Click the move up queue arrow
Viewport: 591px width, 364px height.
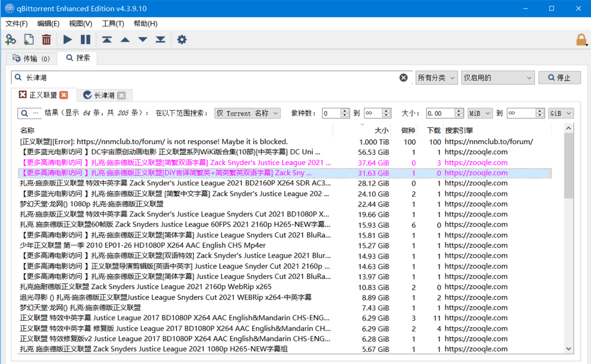(x=125, y=39)
